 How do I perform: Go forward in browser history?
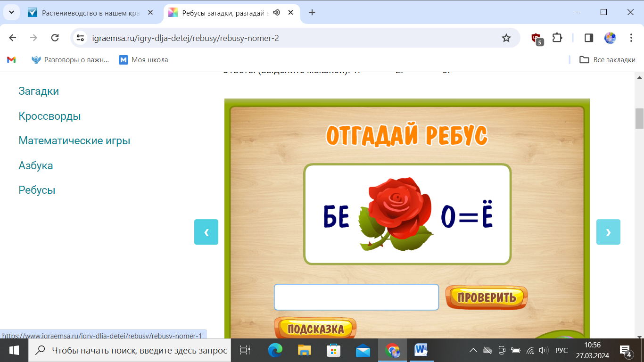click(x=33, y=38)
